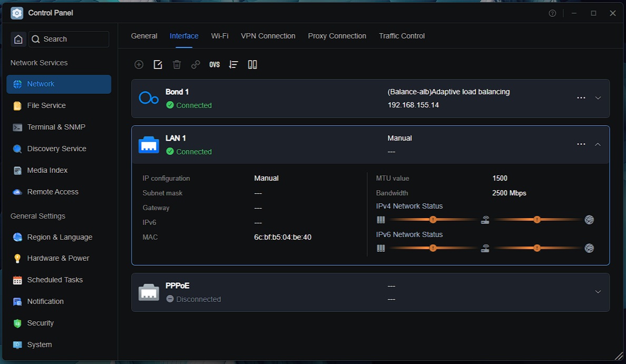The width and height of the screenshot is (626, 364).
Task: Click IPv4 Network Status NAS device icon
Action: (381, 220)
